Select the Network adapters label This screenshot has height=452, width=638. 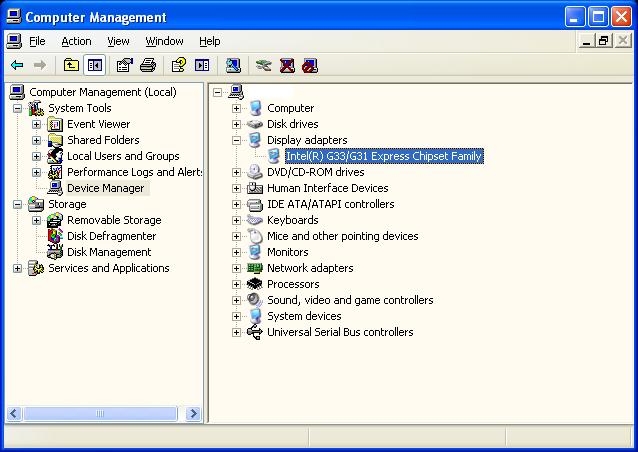click(310, 268)
